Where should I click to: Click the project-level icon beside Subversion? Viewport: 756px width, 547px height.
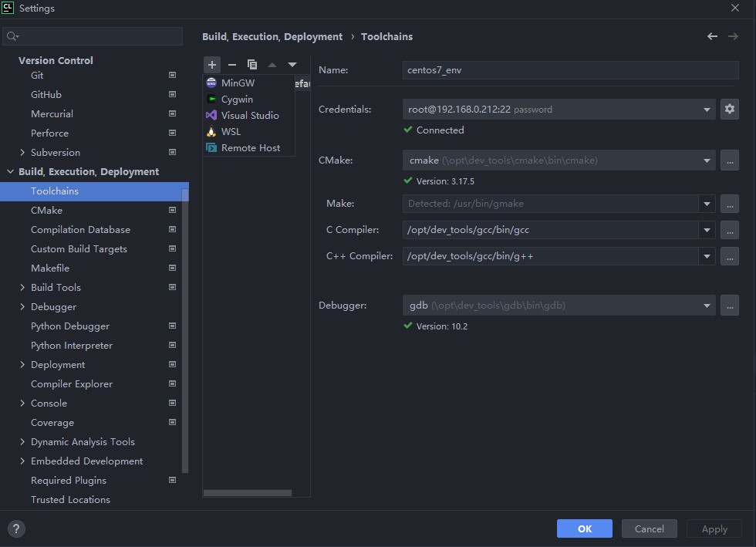click(172, 153)
